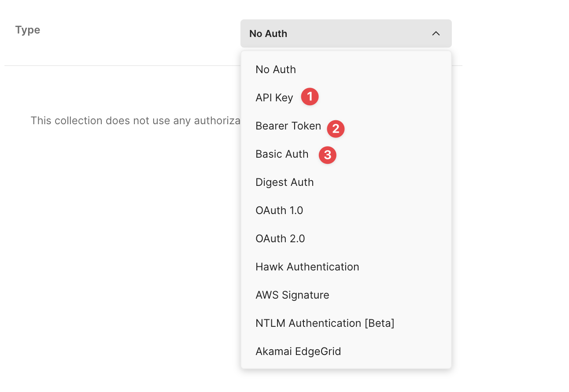This screenshot has width=569, height=392.
Task: Click the No Auth dropdown header
Action: (346, 33)
